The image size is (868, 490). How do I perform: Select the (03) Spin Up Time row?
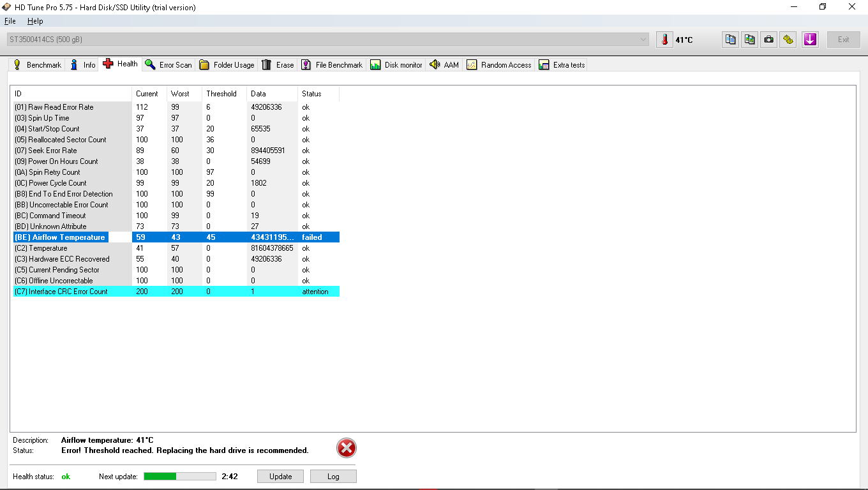coord(176,118)
